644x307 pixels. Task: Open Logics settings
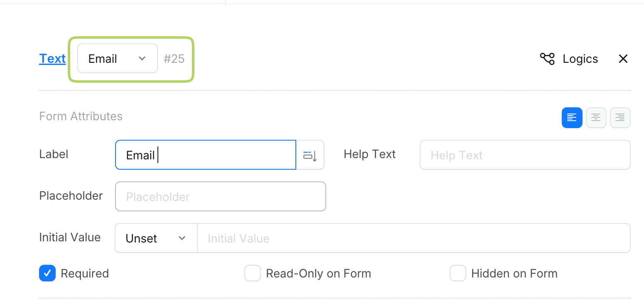[580, 59]
